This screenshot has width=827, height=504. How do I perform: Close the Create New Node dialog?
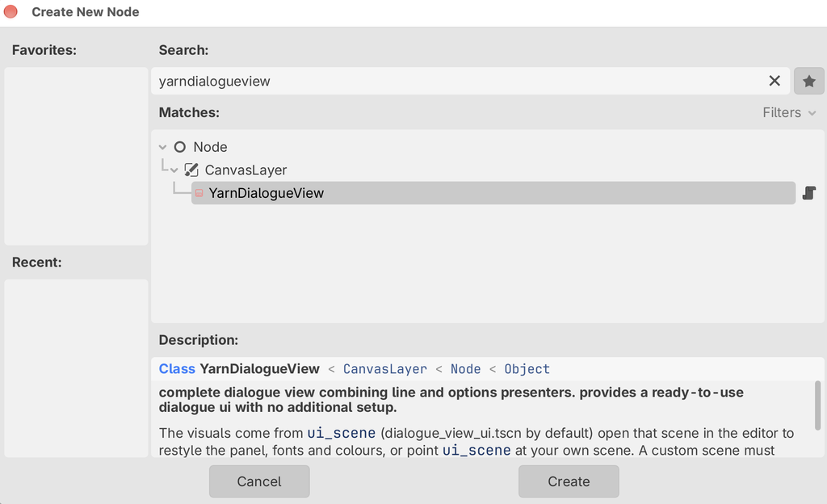point(10,11)
